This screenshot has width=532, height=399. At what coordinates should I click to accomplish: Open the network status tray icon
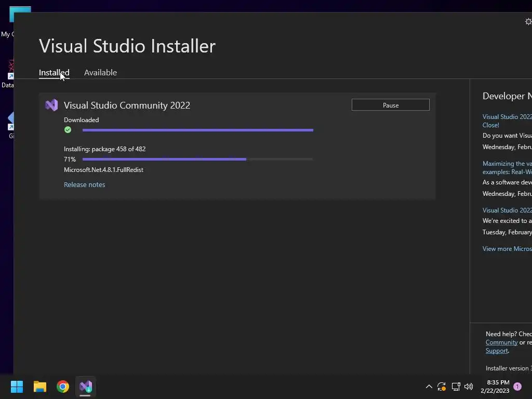tap(456, 387)
